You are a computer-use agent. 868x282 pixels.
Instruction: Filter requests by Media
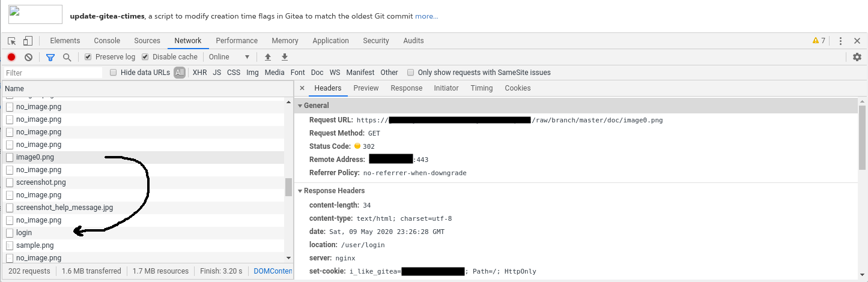[x=275, y=73]
